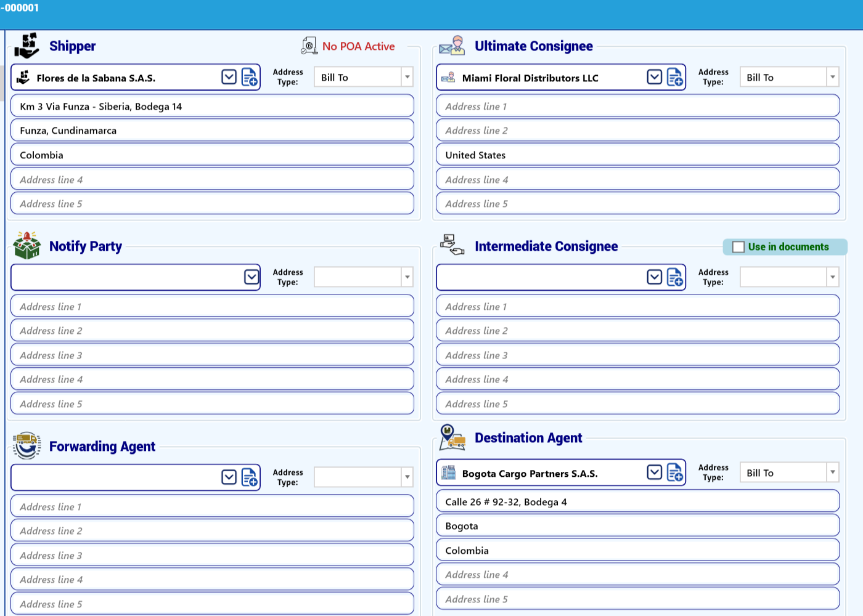Expand the Intermediate Consignee entity picker

655,277
